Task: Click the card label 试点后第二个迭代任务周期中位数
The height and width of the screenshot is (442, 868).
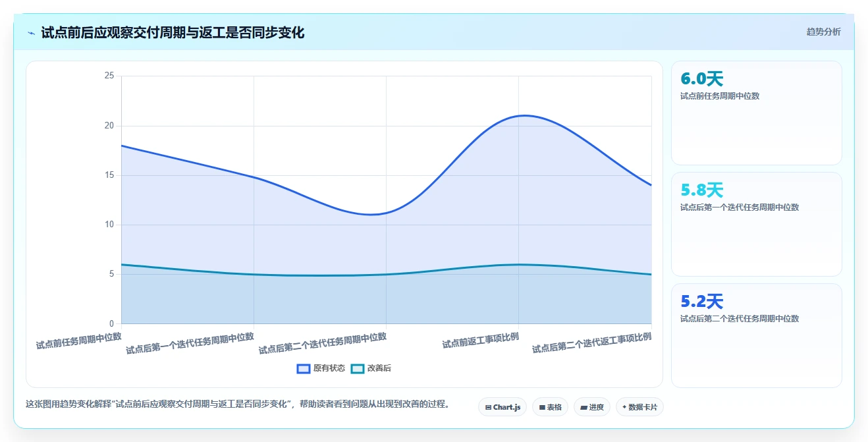Action: pos(740,318)
